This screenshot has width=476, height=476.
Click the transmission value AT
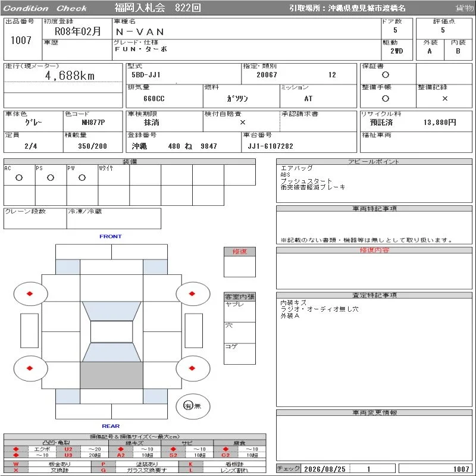(308, 99)
